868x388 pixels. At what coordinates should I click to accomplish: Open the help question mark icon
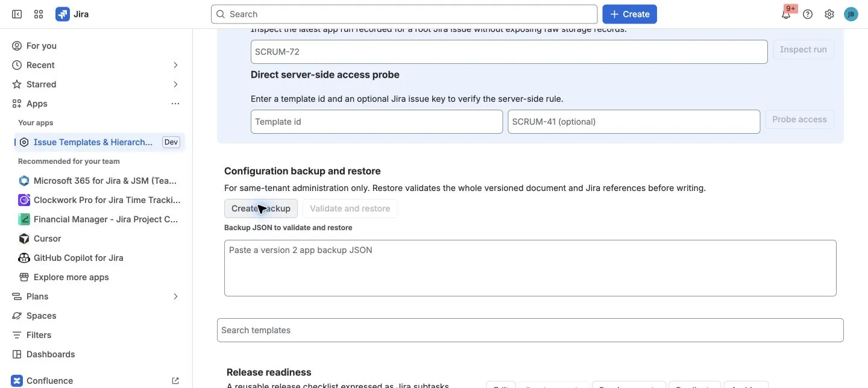(x=808, y=14)
